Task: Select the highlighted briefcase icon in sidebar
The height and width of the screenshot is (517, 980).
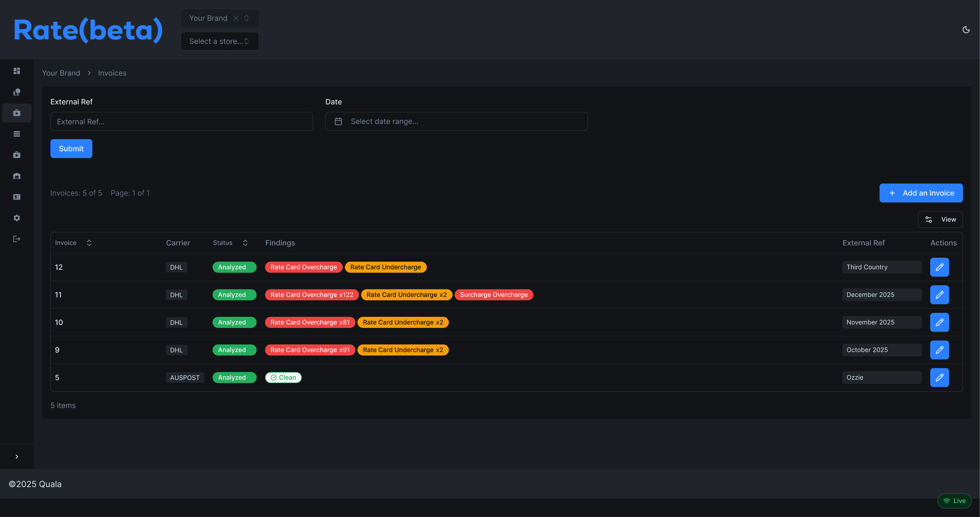Action: (x=17, y=113)
